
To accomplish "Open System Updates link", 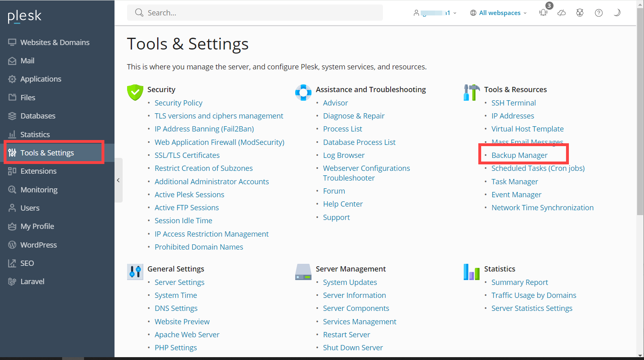I will click(350, 282).
